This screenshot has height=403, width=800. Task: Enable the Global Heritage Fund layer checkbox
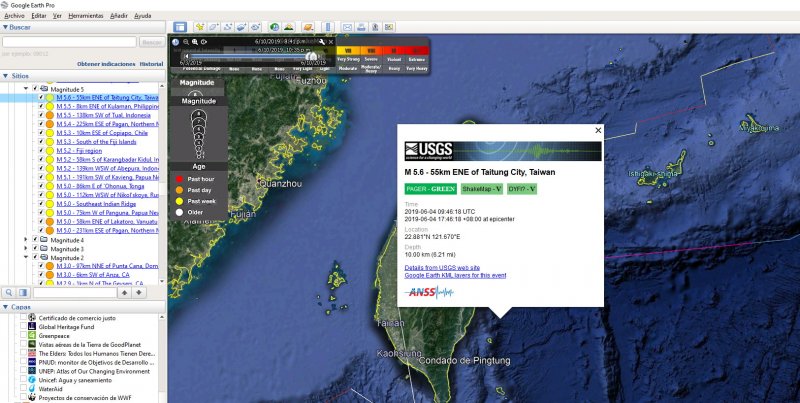[23, 326]
